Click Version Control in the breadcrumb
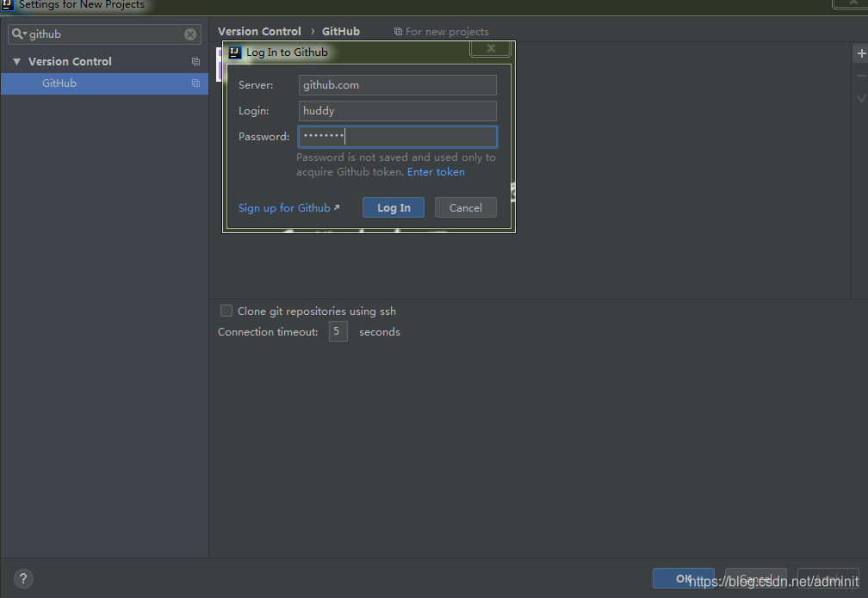868x598 pixels. coord(259,32)
